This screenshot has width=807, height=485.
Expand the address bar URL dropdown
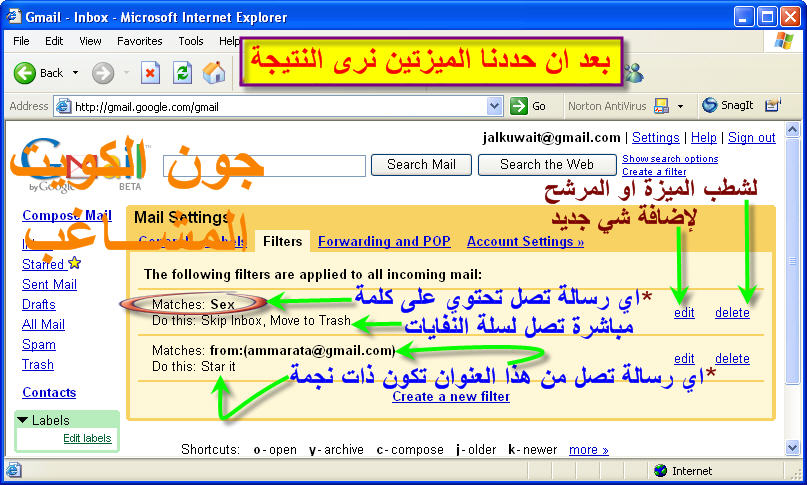(494, 107)
